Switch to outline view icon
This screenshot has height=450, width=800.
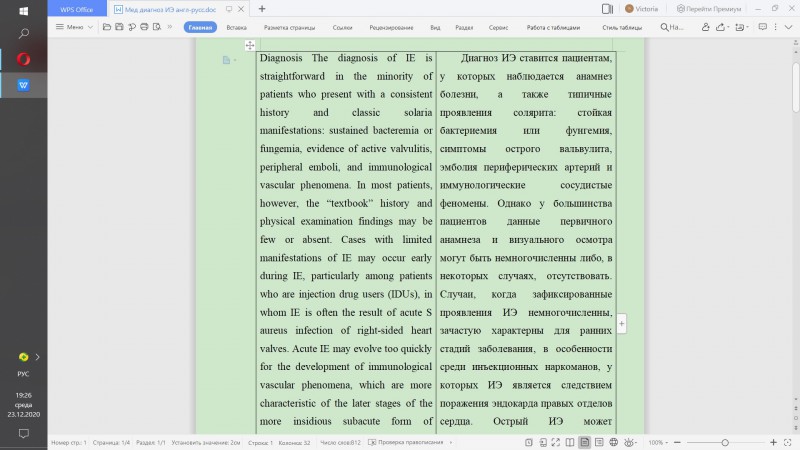(x=599, y=442)
